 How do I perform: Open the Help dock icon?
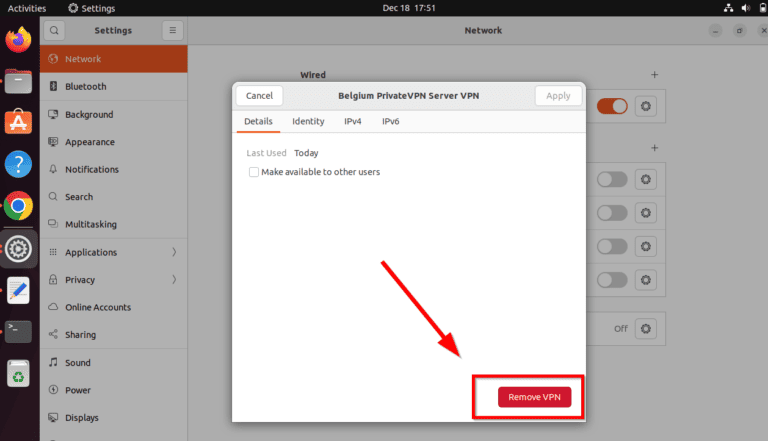[x=18, y=164]
